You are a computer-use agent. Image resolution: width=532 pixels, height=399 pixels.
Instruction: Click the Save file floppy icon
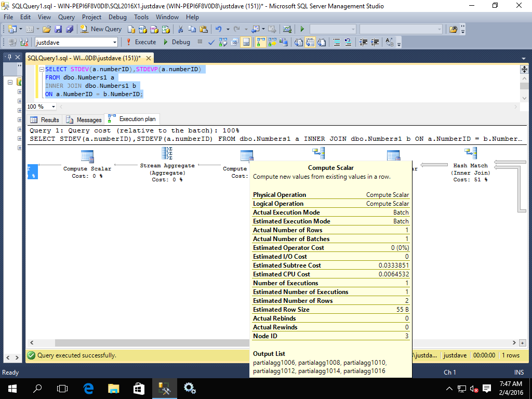[58, 29]
